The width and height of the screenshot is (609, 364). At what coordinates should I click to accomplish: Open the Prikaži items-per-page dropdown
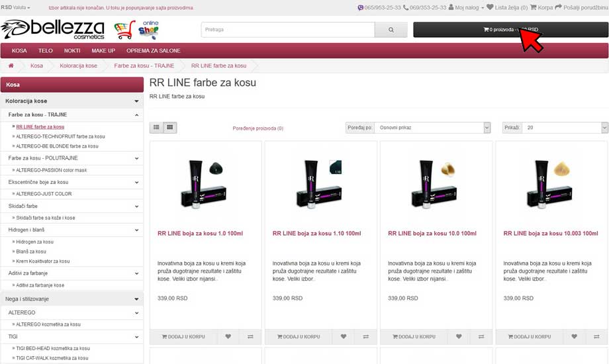(565, 128)
